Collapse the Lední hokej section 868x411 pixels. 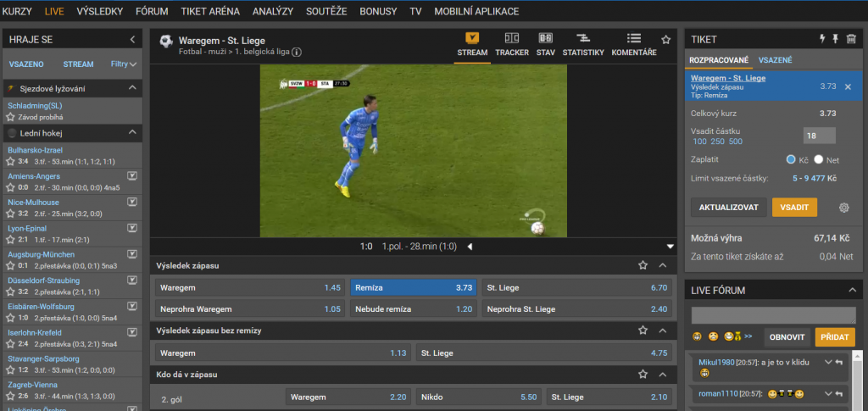[x=132, y=132]
